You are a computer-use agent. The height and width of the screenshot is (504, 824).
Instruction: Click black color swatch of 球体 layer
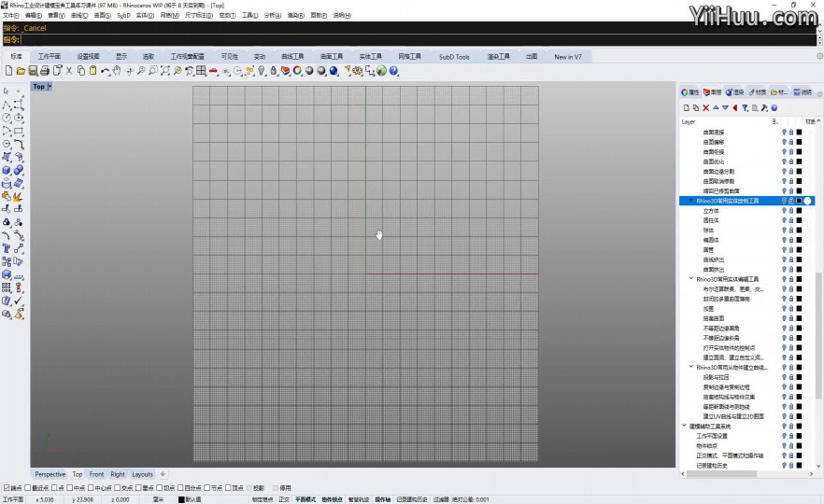[800, 230]
